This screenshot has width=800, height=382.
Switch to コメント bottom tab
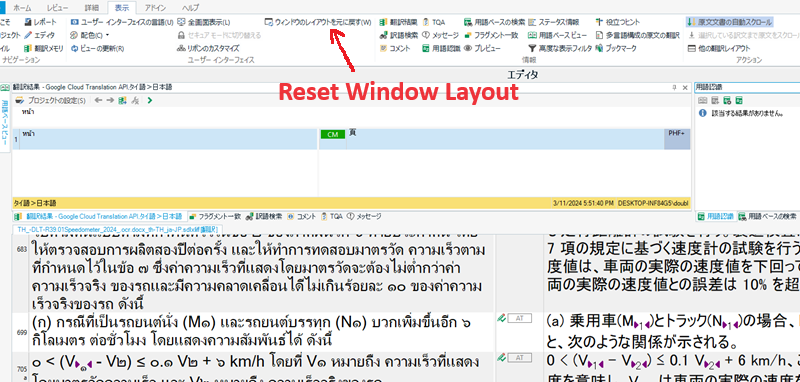302,216
